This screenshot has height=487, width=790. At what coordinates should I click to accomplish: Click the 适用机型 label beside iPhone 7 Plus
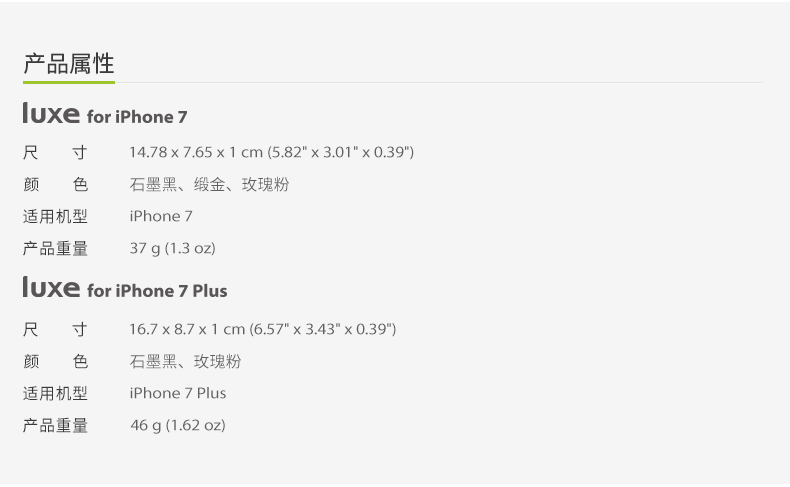(55, 393)
